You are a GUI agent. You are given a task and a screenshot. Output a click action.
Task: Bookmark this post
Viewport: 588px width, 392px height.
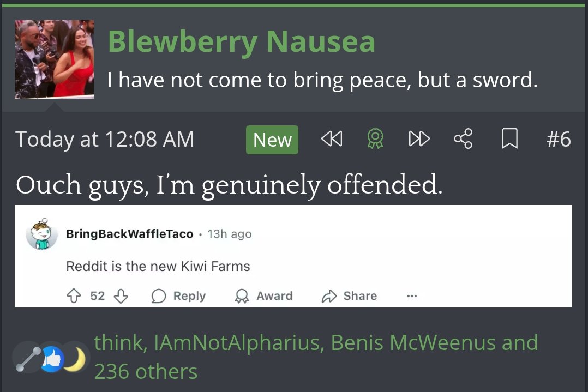[x=509, y=140]
